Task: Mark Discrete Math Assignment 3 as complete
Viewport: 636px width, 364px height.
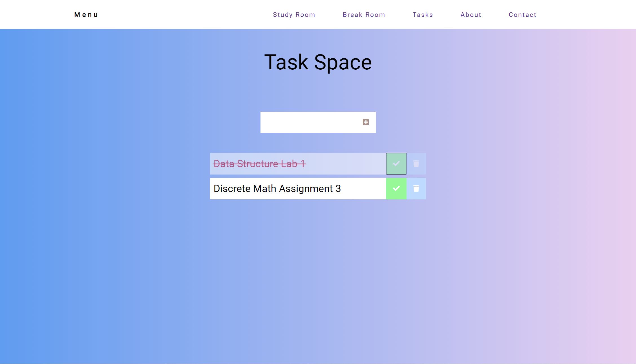Action: tap(396, 188)
